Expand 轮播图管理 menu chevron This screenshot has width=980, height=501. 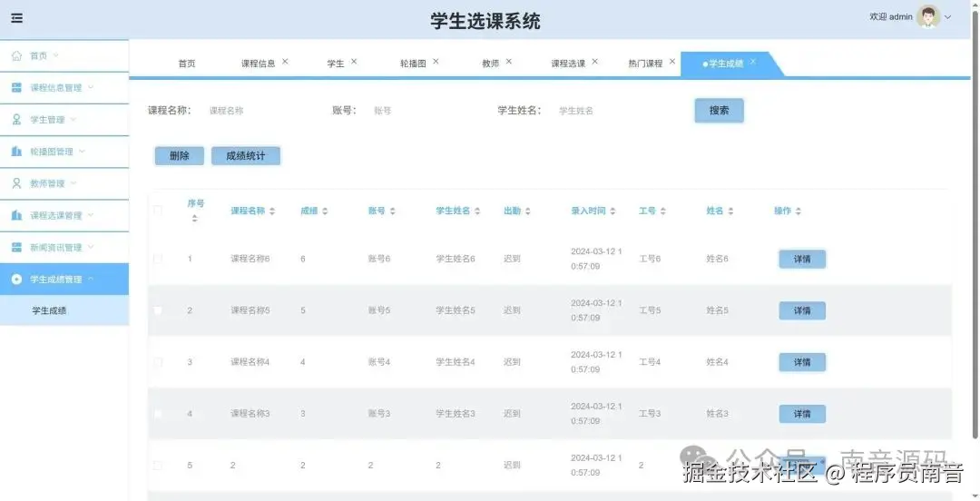tap(82, 151)
